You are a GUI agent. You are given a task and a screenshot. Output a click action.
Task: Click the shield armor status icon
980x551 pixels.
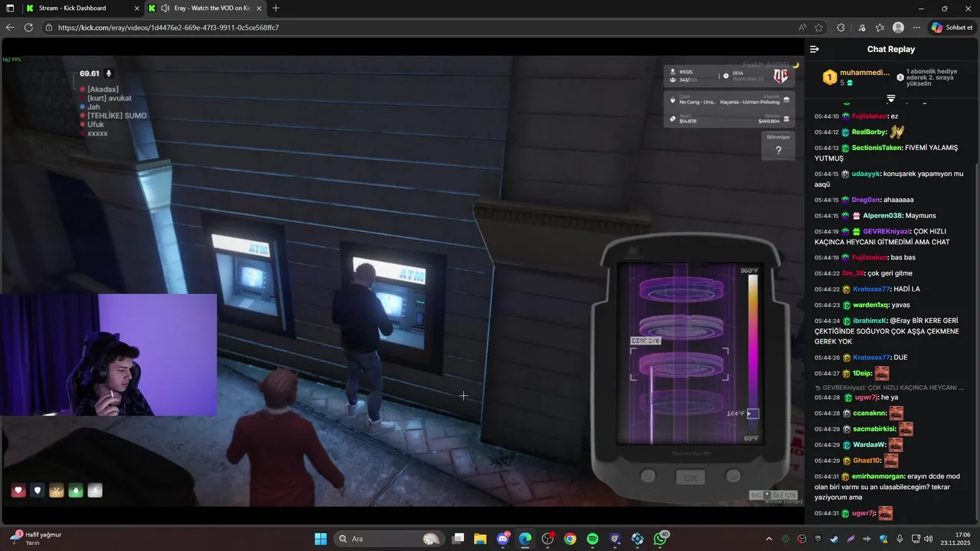click(37, 491)
